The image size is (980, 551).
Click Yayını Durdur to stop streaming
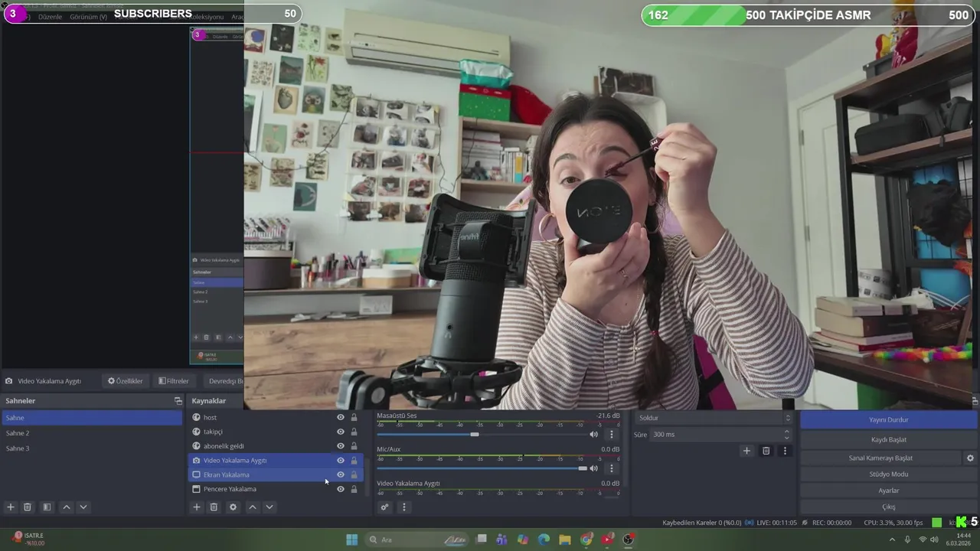click(888, 420)
